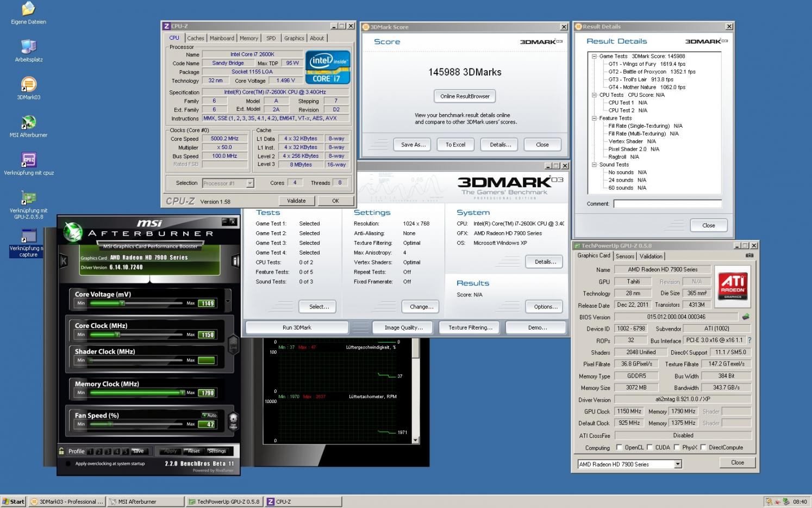
Task: Click the Fan Speed slider handle
Action: tap(110, 424)
